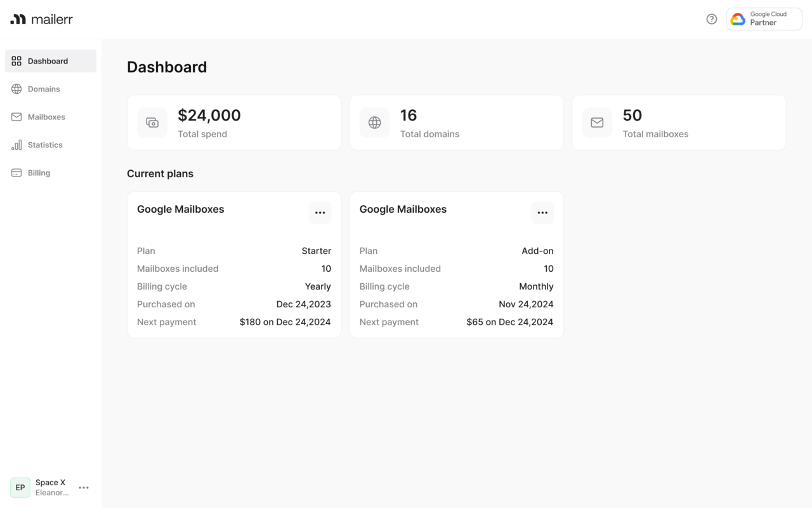Open the help question mark icon
Viewport: 812px width, 508px height.
[712, 19]
